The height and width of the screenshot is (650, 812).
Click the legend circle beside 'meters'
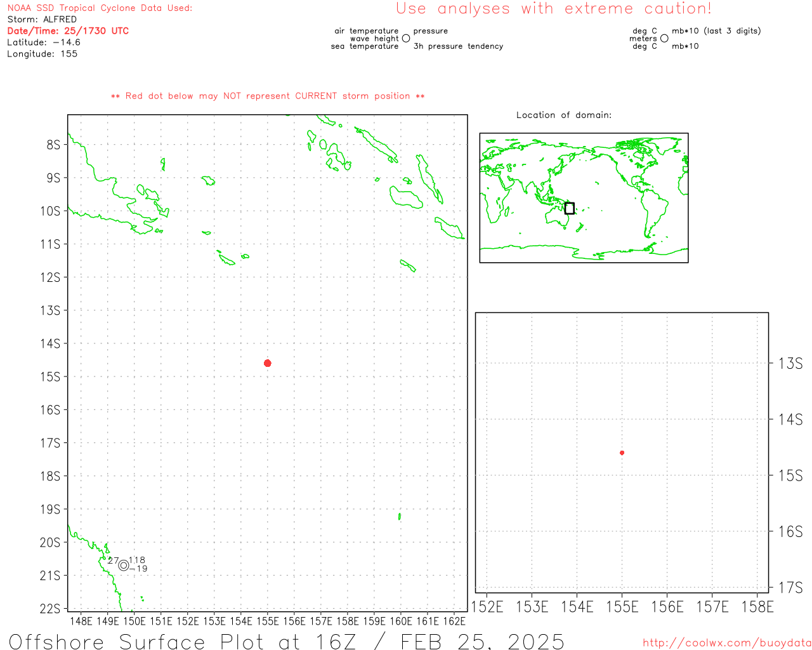tap(664, 38)
